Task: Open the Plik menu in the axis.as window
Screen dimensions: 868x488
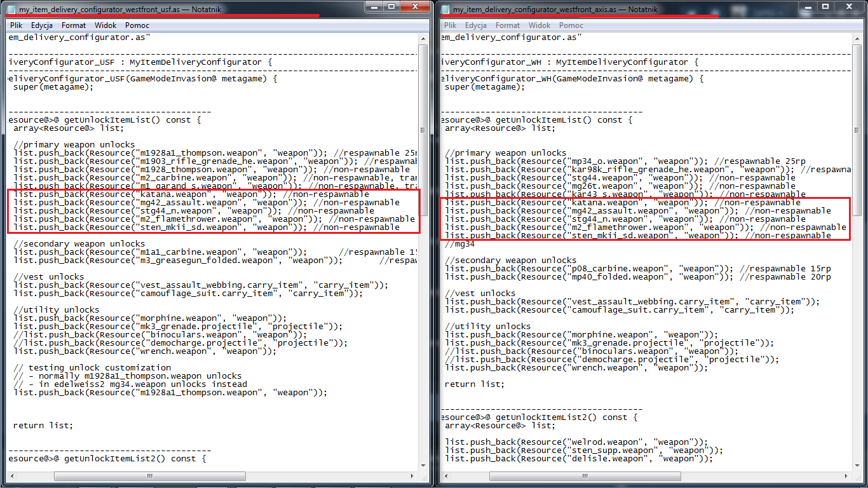Action: click(450, 25)
